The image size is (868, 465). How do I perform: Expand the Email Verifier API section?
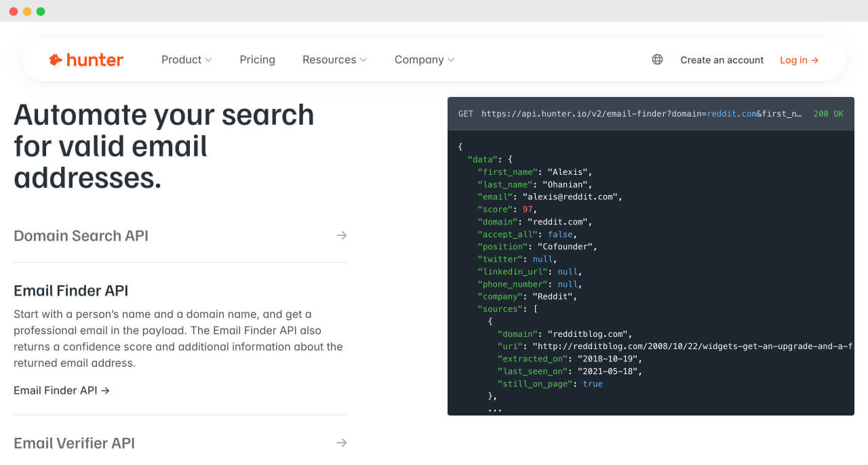pyautogui.click(x=180, y=443)
